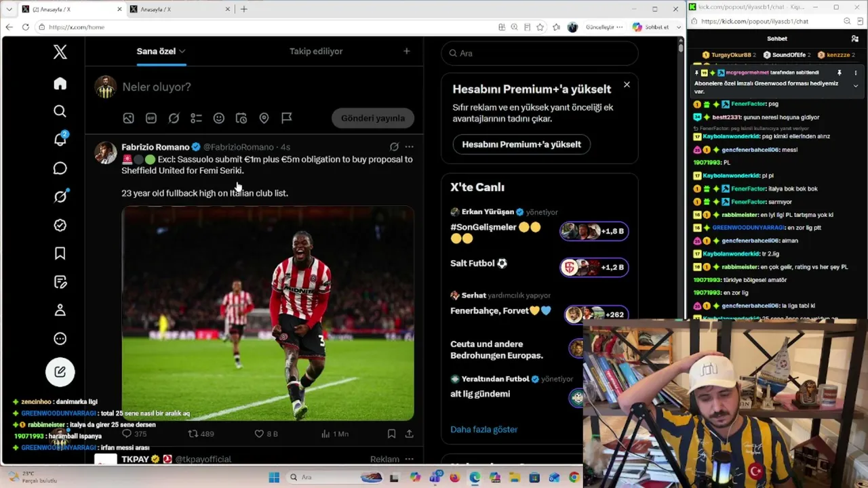Click the Grok icon in the composer toolbar
This screenshot has width=868, height=488.
click(174, 118)
